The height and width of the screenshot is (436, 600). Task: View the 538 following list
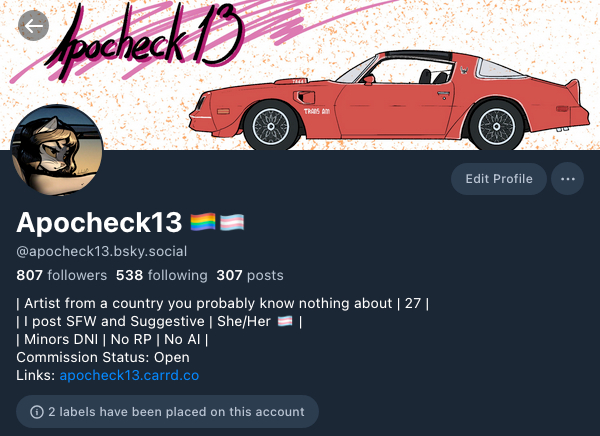(162, 275)
